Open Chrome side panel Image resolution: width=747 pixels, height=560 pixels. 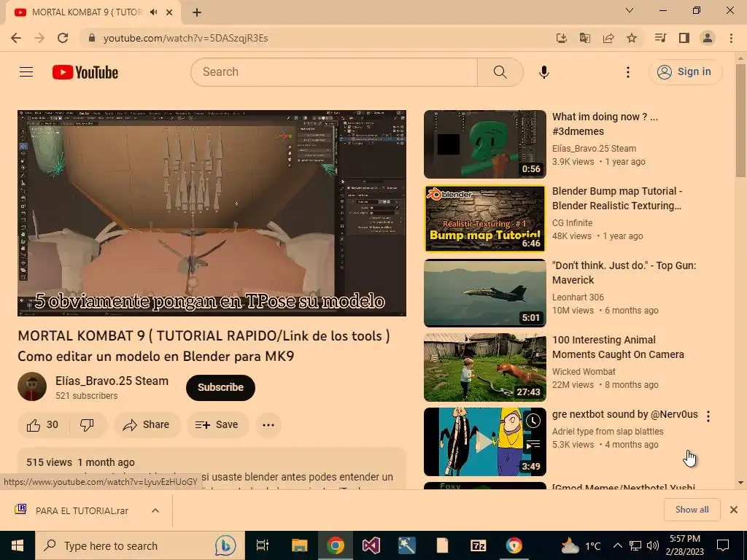[684, 38]
